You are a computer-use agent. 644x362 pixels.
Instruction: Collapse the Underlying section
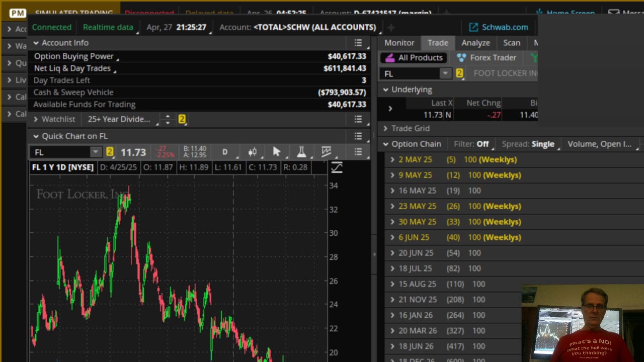point(386,89)
